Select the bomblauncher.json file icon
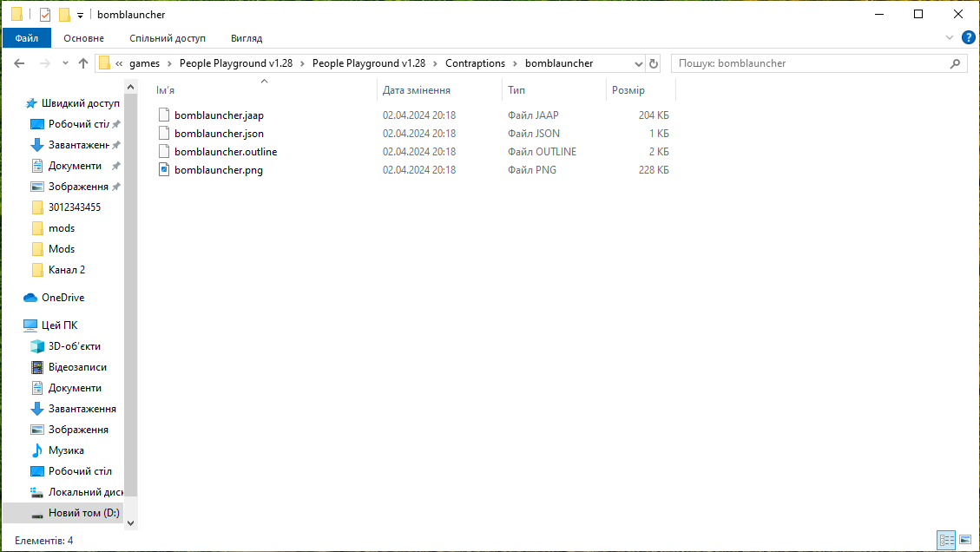Viewport: 980px width, 552px height. point(164,133)
